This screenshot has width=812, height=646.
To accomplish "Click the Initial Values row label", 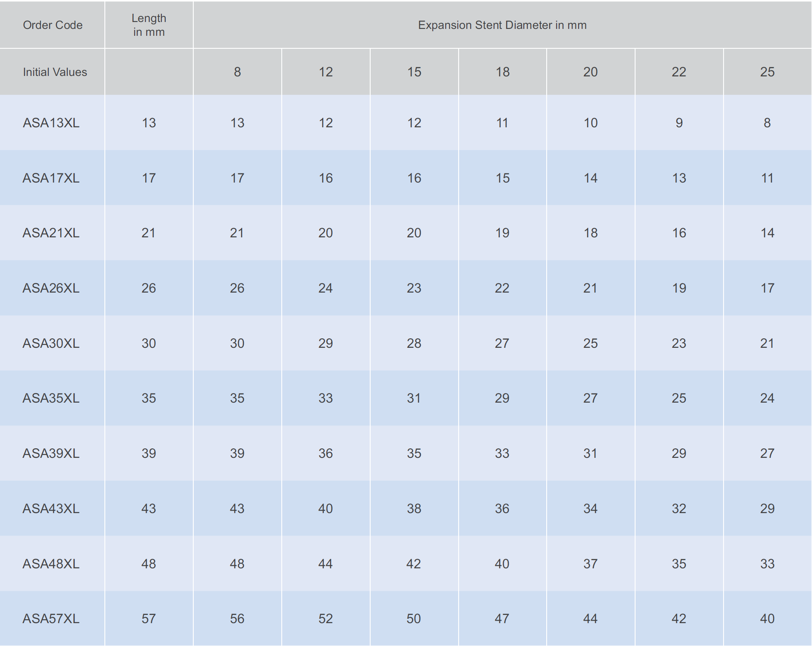I will point(55,72).
